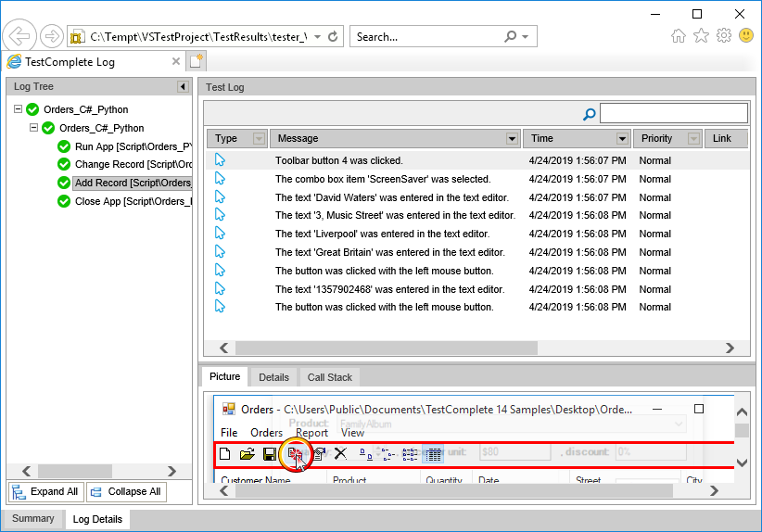Click the pointer icon of 'Toolbar button 4' row
762x532 pixels.
(220, 159)
